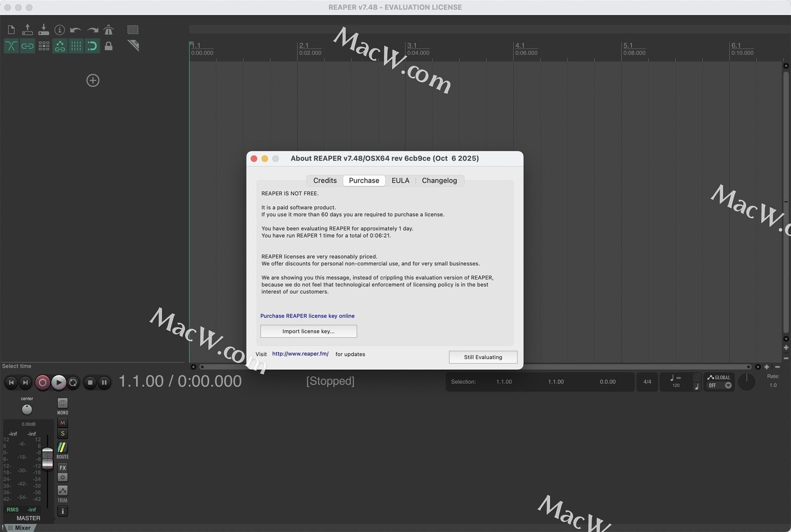
Task: Click the Still Evaluating button
Action: coord(483,357)
